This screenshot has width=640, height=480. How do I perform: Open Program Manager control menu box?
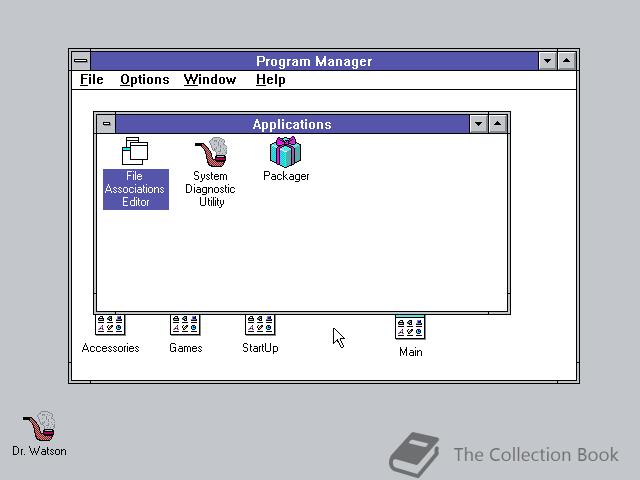coord(81,61)
